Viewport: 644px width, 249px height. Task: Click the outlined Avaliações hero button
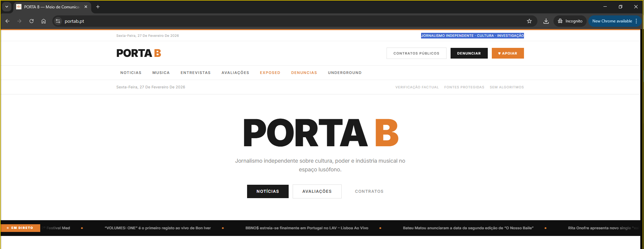[317, 191]
